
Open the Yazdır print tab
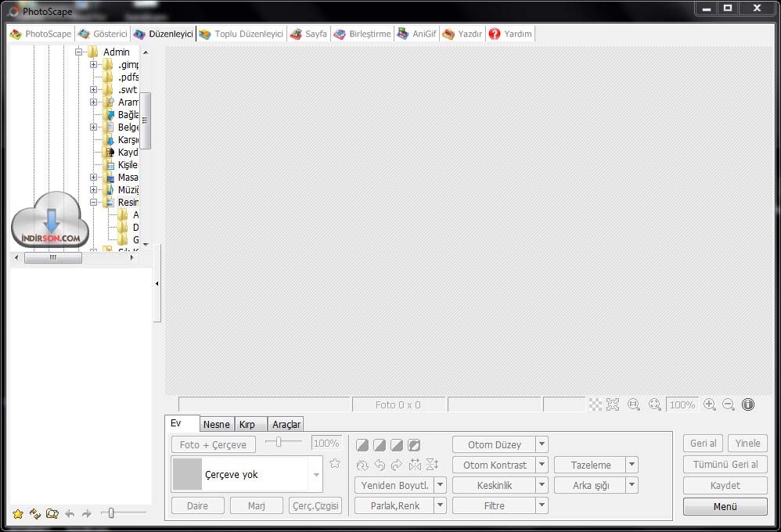point(462,34)
